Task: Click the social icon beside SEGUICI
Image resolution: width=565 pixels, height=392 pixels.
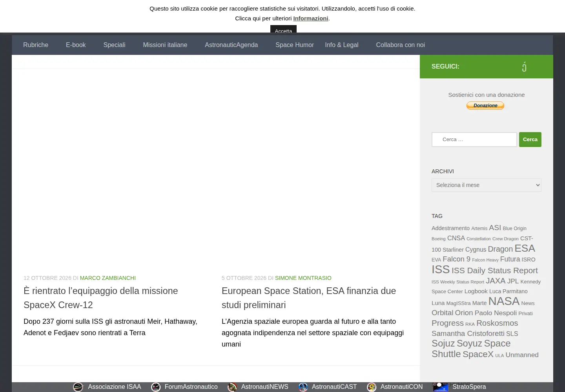Action: [x=524, y=67]
